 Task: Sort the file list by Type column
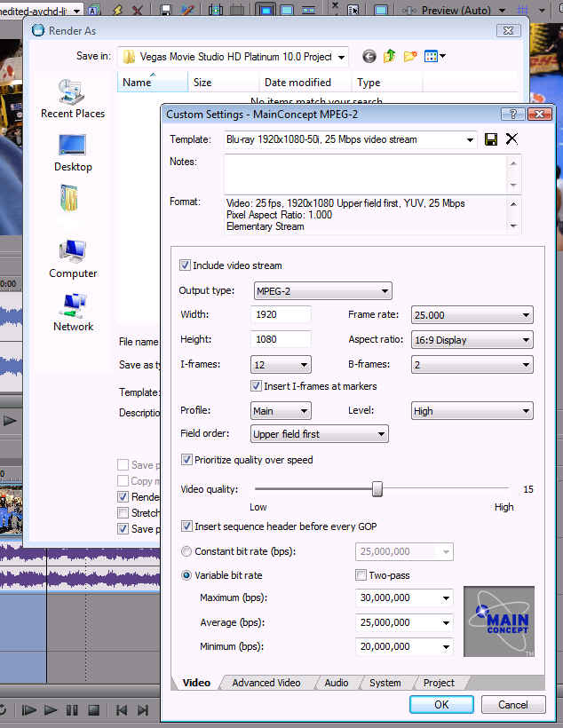[386, 83]
